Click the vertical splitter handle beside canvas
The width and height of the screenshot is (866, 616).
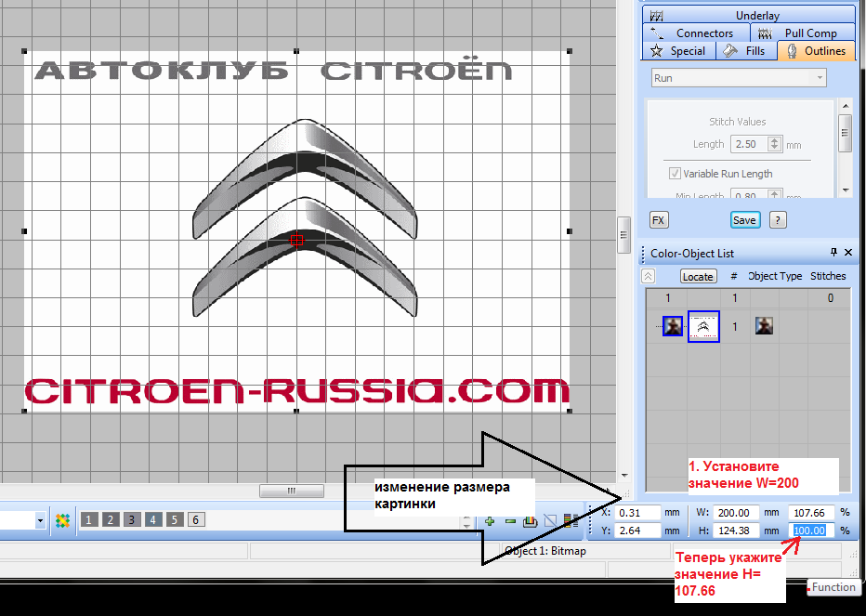click(x=623, y=235)
